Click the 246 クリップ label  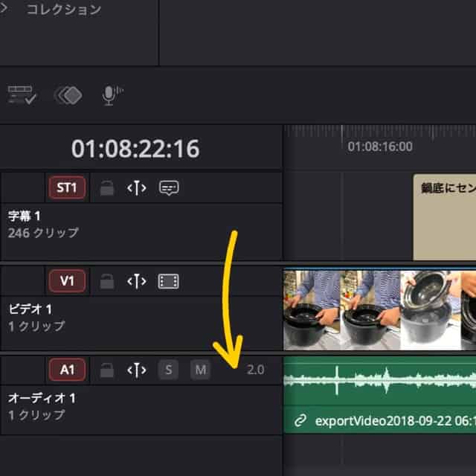[43, 233]
